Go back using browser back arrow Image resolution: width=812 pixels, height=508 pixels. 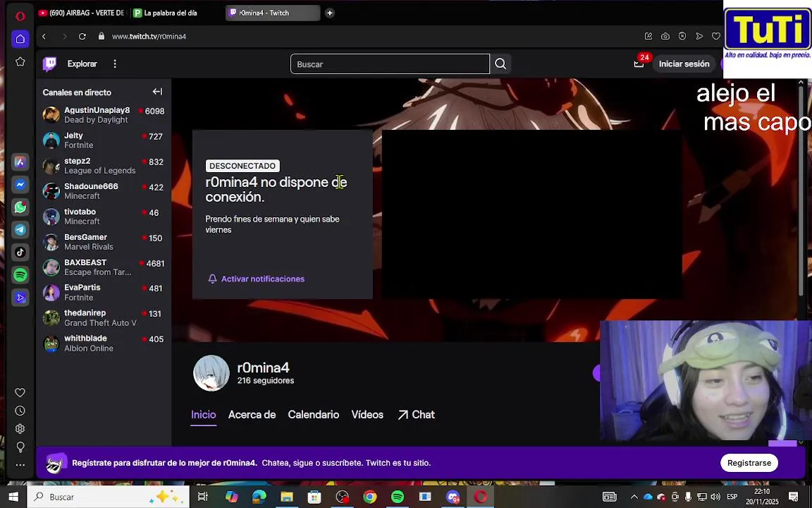(x=44, y=36)
